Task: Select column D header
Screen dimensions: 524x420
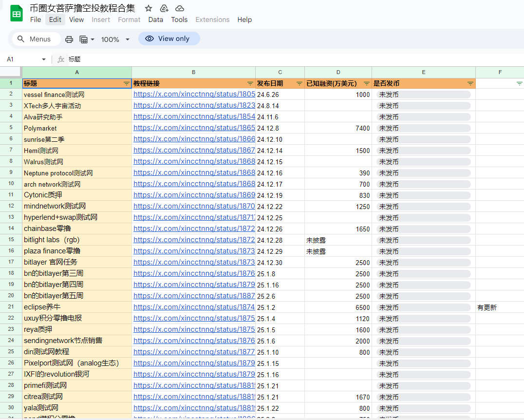Action: [x=338, y=72]
